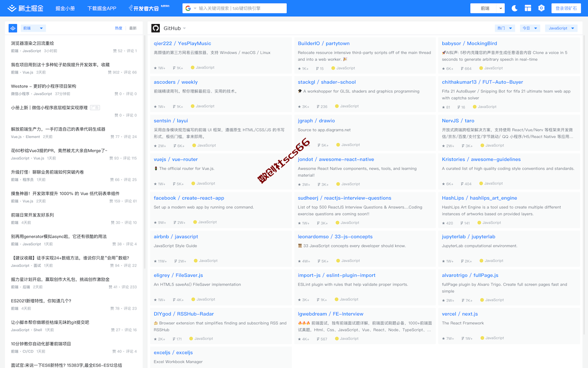Click star icon on next.js card
This screenshot has width=588, height=368.
tap(443, 339)
